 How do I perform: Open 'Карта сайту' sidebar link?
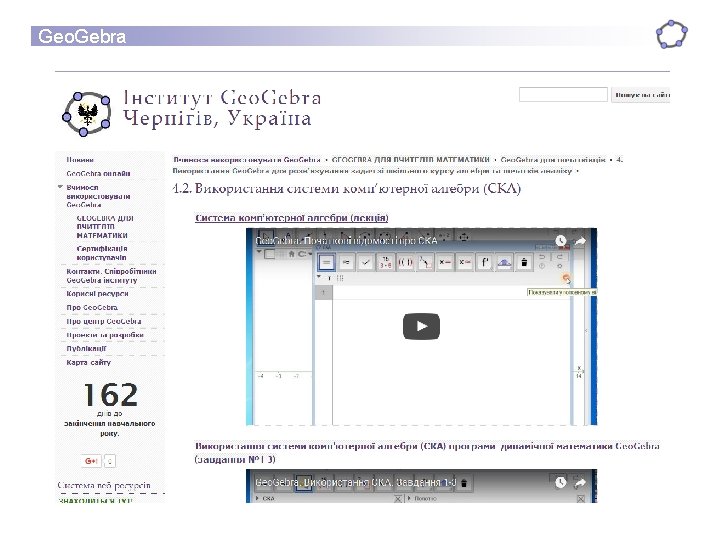tap(89, 362)
